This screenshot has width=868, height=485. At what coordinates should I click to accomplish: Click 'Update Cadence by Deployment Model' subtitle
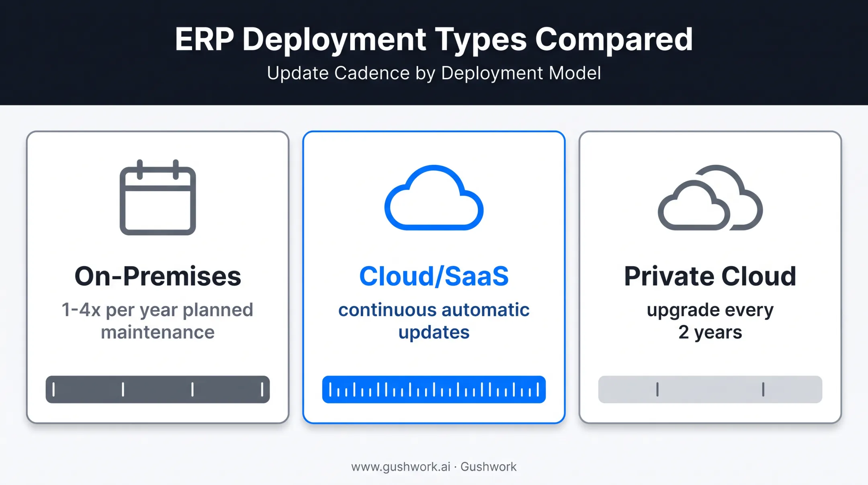434,74
